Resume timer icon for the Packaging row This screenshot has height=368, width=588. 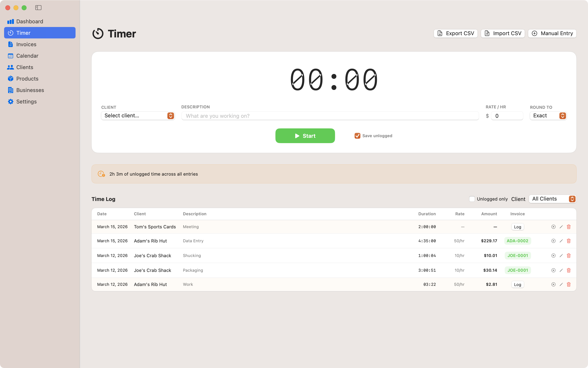tap(553, 270)
